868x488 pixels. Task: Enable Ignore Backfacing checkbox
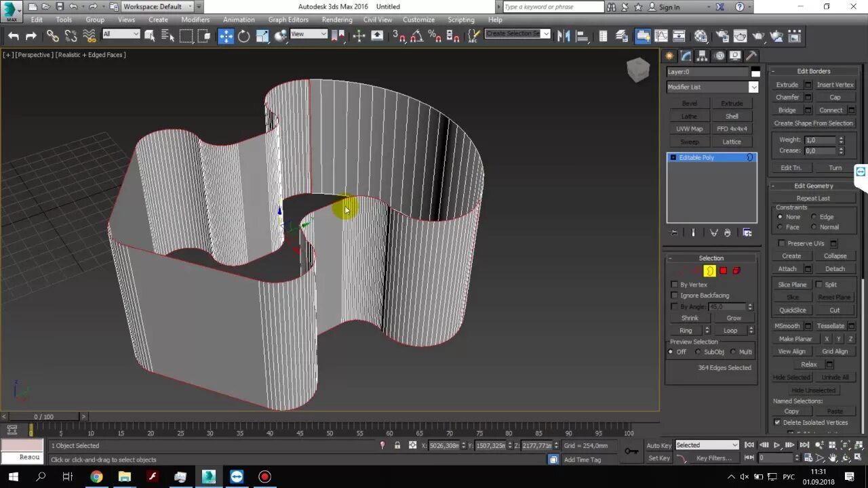(674, 296)
